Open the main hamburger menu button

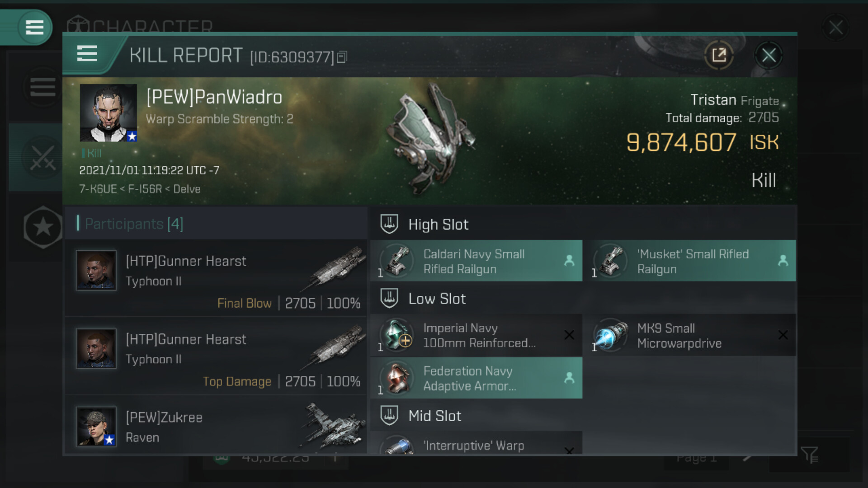34,27
